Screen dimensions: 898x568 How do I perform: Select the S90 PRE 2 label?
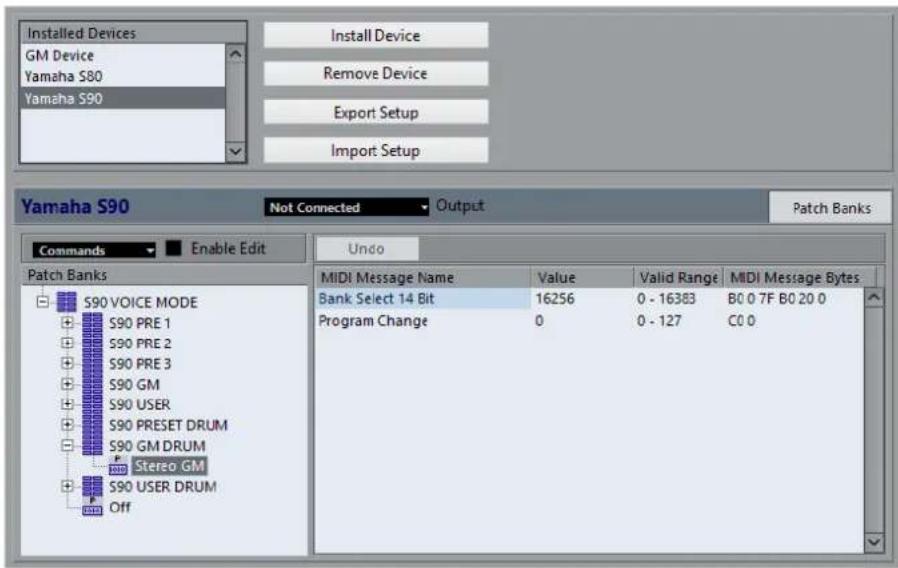(x=140, y=344)
